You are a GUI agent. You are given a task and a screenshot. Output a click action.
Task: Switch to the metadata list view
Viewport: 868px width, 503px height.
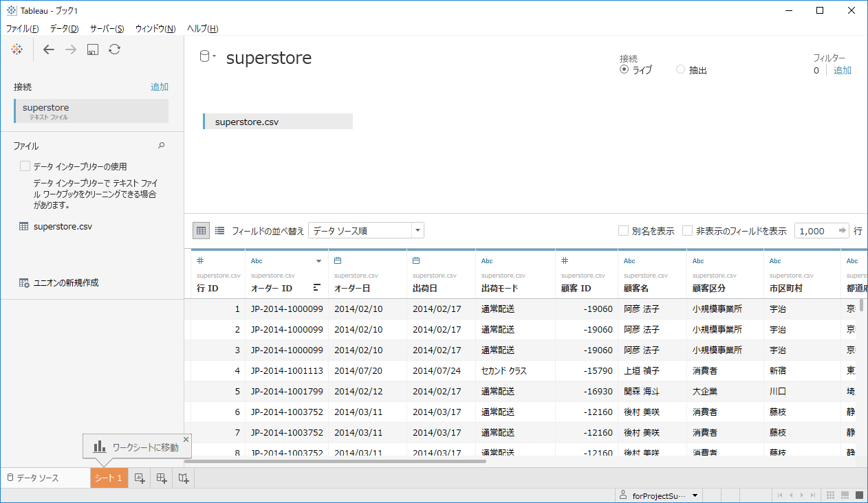[x=220, y=231]
